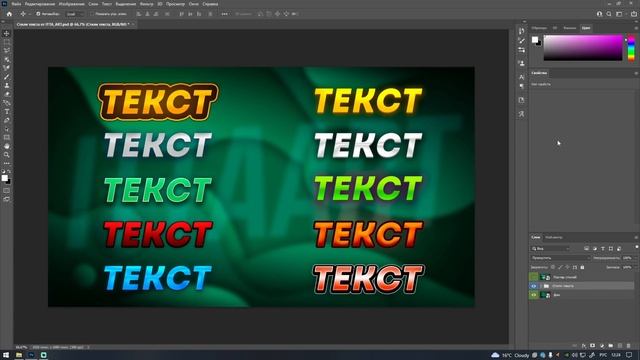The width and height of the screenshot is (640, 360).
Task: Select the Eraser tool
Action: (x=7, y=94)
